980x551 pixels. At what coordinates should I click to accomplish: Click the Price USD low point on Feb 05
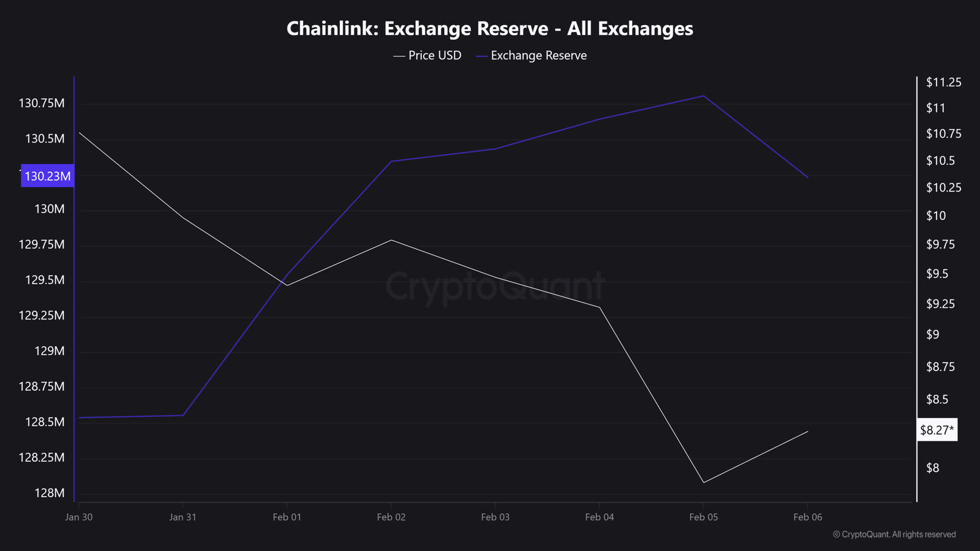[703, 482]
